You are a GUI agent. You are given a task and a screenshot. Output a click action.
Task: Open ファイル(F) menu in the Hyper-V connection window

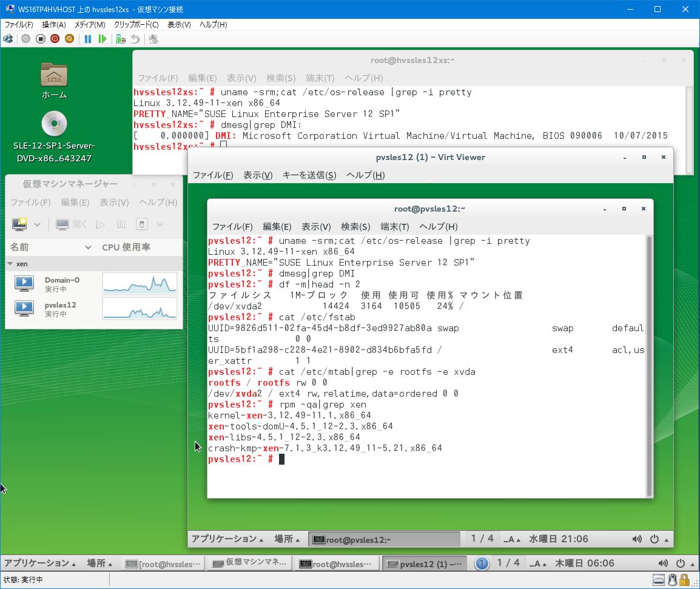pos(19,24)
